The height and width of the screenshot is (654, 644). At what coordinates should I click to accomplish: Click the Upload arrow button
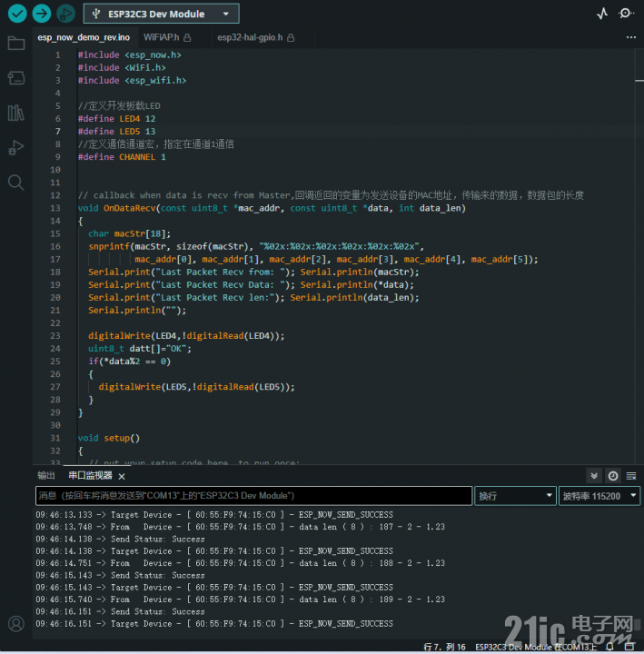click(41, 14)
